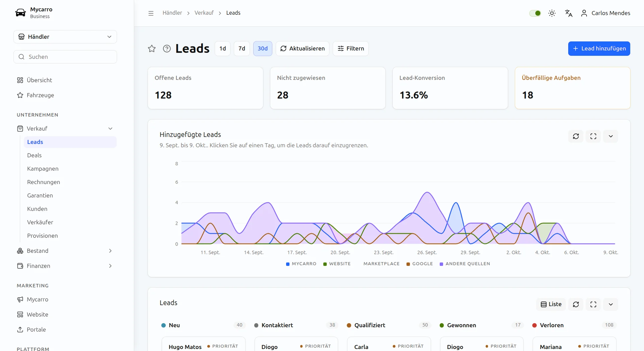Toggle the ANDERE QUELLEN legend series
The image size is (644, 351).
tap(465, 264)
